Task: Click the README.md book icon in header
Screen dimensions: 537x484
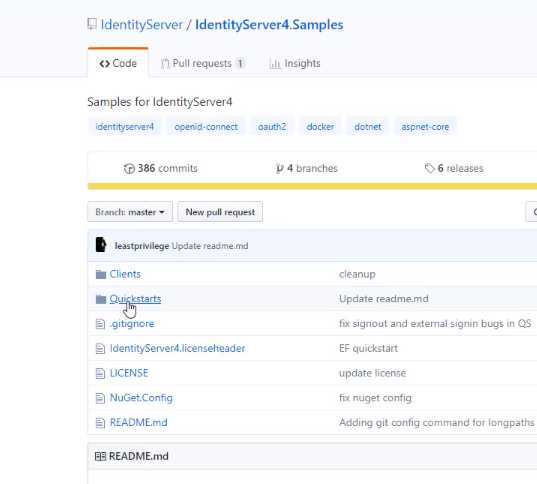Action: tap(100, 456)
